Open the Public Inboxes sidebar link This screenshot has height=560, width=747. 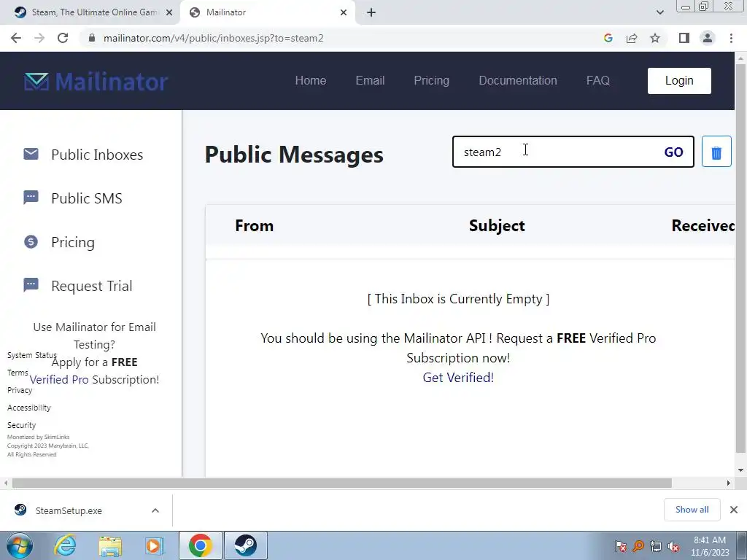point(97,155)
